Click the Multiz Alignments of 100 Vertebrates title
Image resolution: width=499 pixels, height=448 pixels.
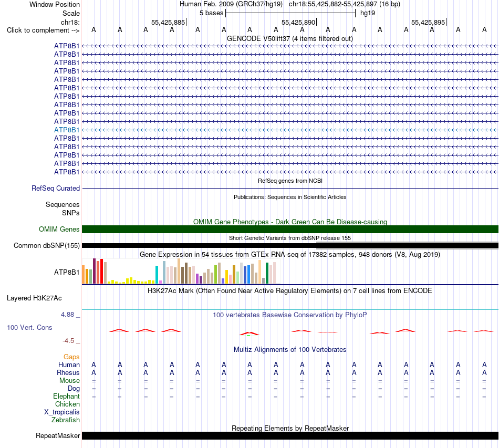(x=290, y=349)
